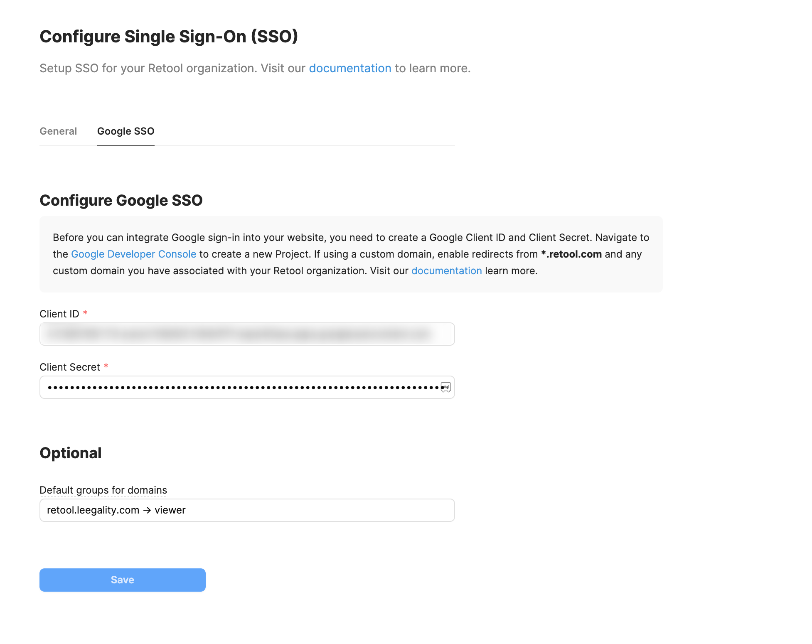Click the red asterisk next to Client Secret
The height and width of the screenshot is (644, 812).
106,366
